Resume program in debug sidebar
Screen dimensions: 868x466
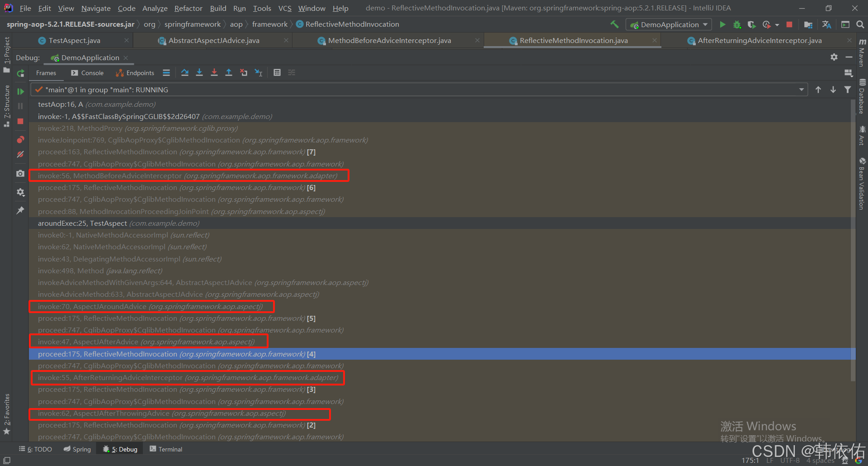[20, 91]
